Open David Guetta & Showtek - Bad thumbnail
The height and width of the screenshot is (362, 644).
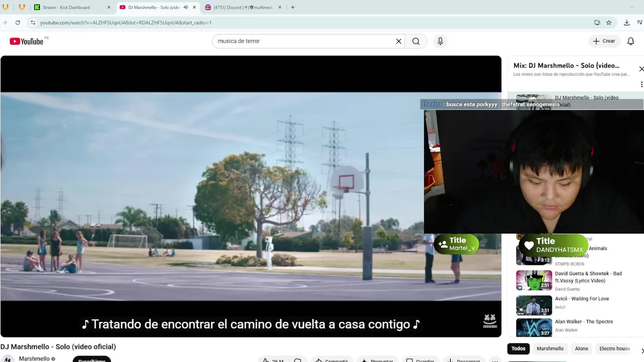pos(534,281)
